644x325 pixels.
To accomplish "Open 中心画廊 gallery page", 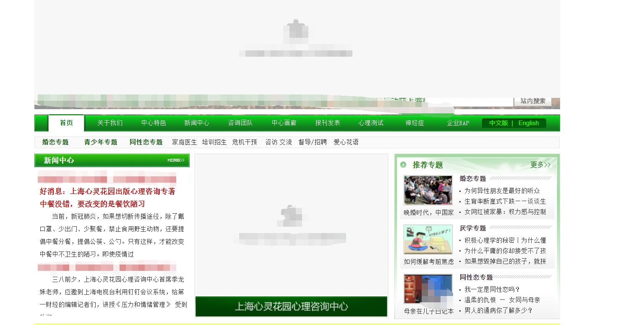I will coord(284,123).
